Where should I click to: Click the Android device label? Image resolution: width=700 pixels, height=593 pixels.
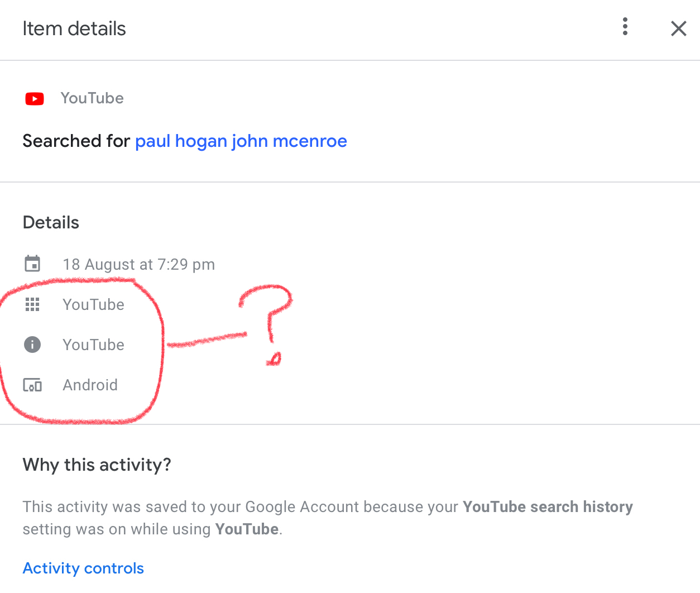point(90,385)
